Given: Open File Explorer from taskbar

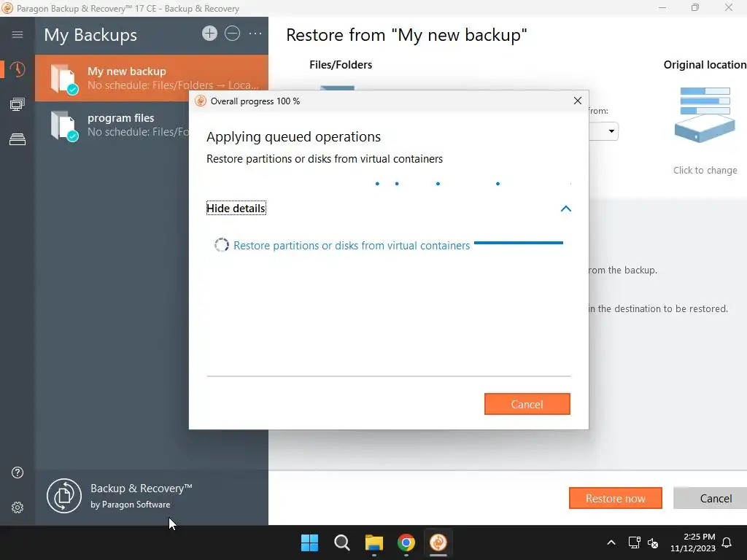Looking at the screenshot, I should [x=374, y=542].
